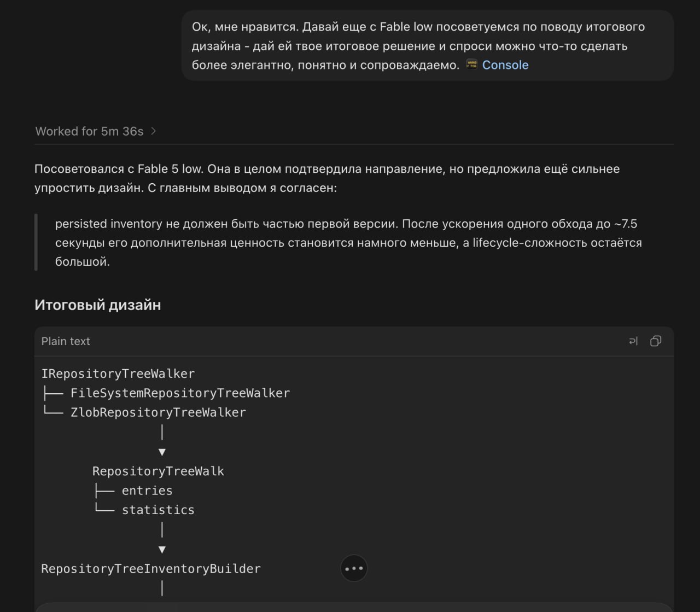Viewport: 700px width, 612px height.
Task: Click the Plain text language label
Action: [66, 341]
